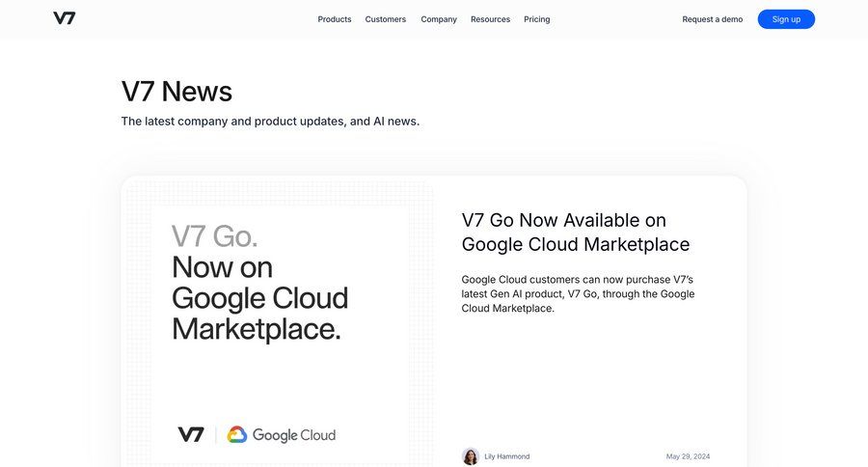Image resolution: width=868 pixels, height=467 pixels.
Task: Click the Sign up button
Action: point(786,19)
